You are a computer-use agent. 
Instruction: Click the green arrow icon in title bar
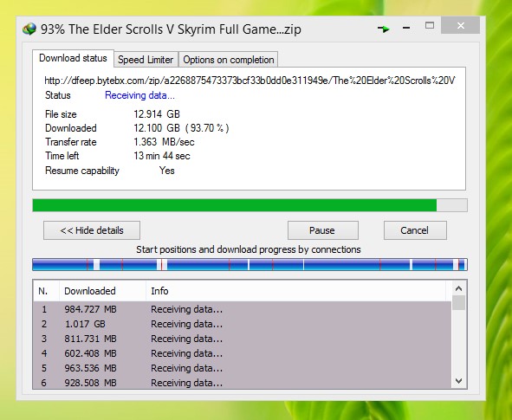(383, 29)
